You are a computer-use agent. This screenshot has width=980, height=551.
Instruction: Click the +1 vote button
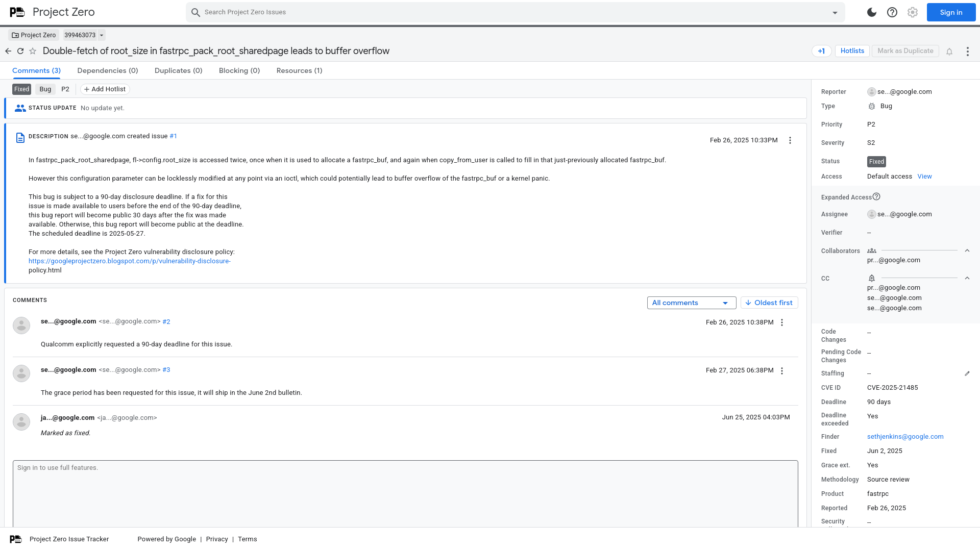(x=821, y=51)
